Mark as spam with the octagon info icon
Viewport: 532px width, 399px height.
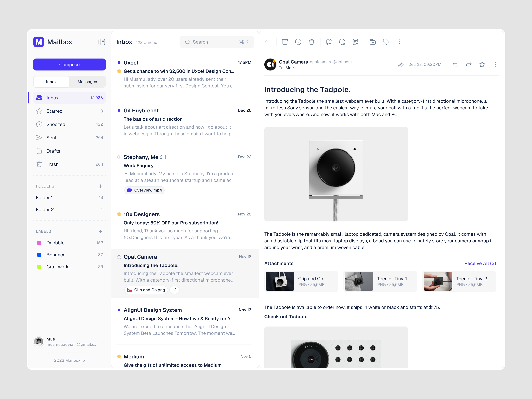click(x=298, y=42)
